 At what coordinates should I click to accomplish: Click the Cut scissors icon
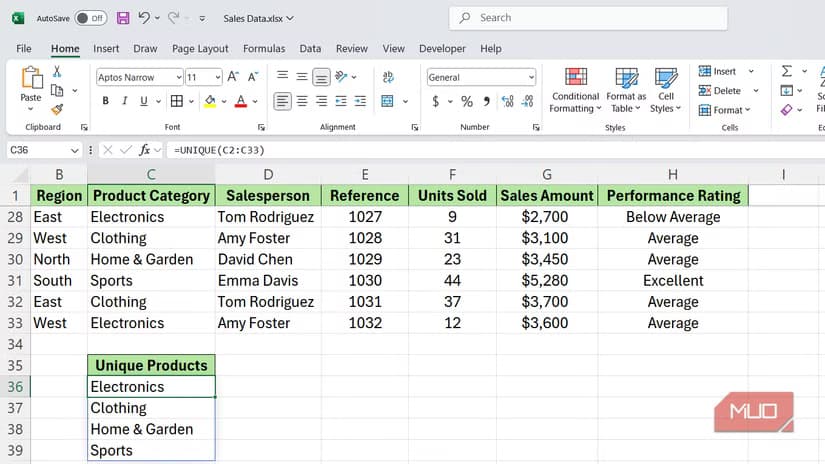point(57,72)
